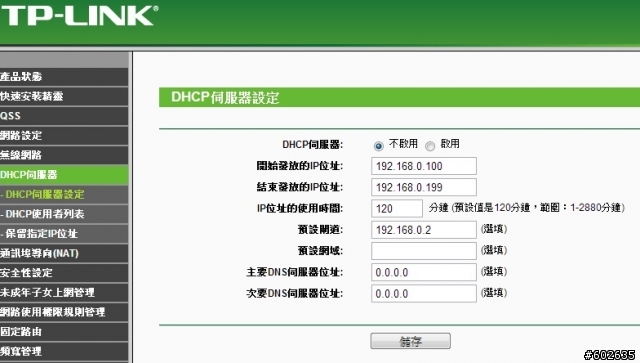Screen dimensions: 640x363
Task: Open the 保留指定IP位址 submenu item
Action: (64, 234)
